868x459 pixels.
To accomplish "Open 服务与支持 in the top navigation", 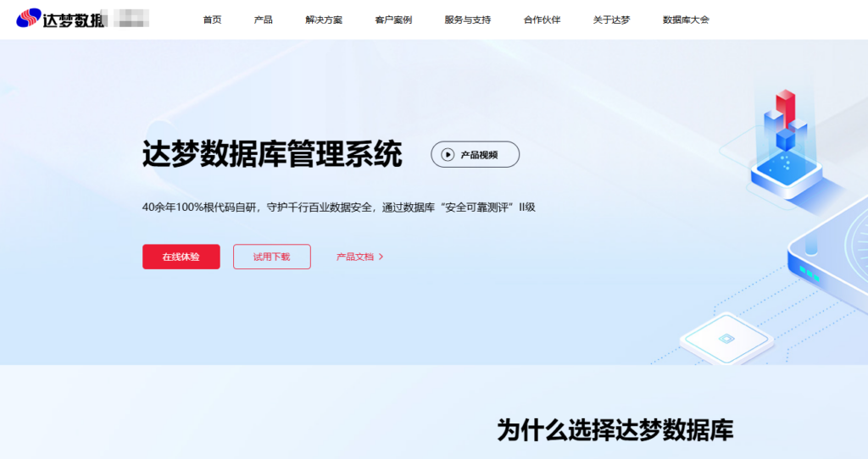I will click(468, 20).
